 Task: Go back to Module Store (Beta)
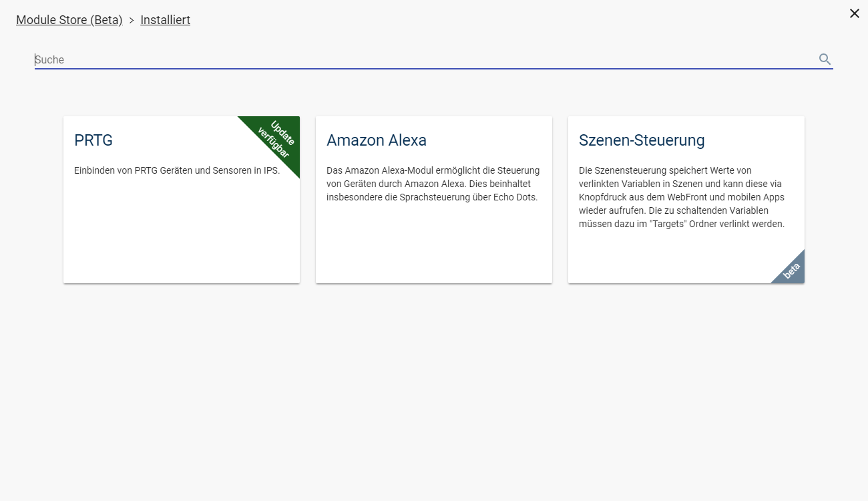(69, 20)
